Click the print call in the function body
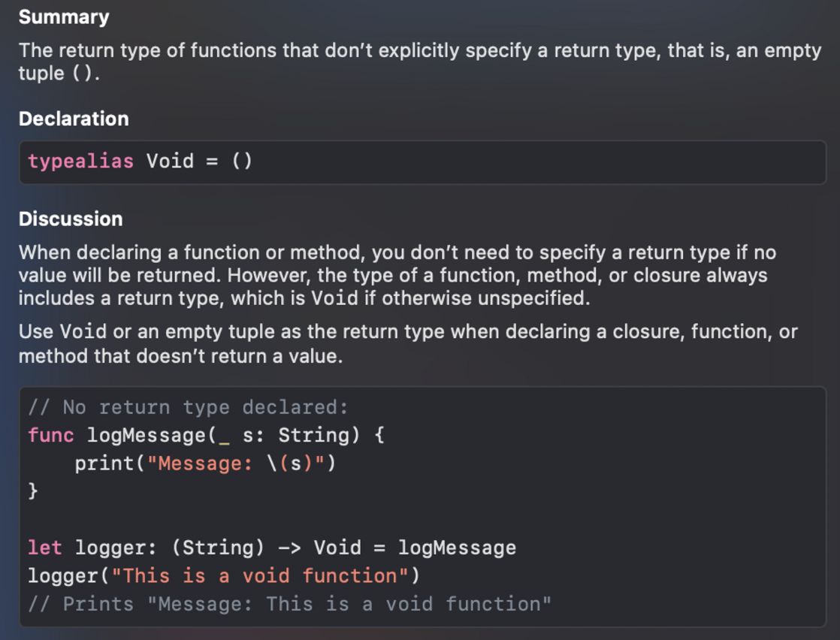The height and width of the screenshot is (640, 840). coord(104,463)
